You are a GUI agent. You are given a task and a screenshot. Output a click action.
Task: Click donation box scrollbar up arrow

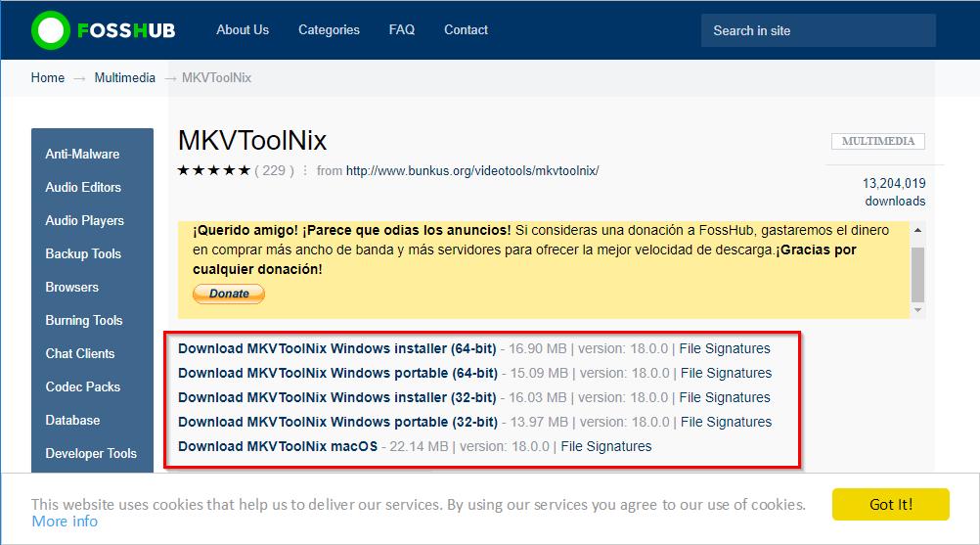[917, 230]
